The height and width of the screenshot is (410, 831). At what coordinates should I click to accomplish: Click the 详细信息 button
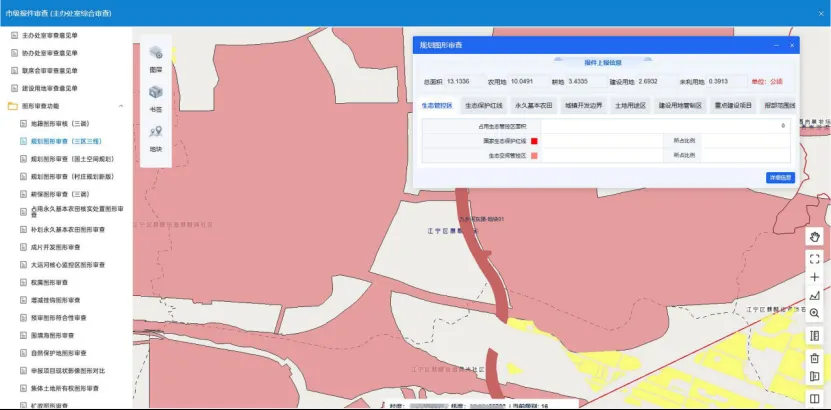pyautogui.click(x=780, y=177)
